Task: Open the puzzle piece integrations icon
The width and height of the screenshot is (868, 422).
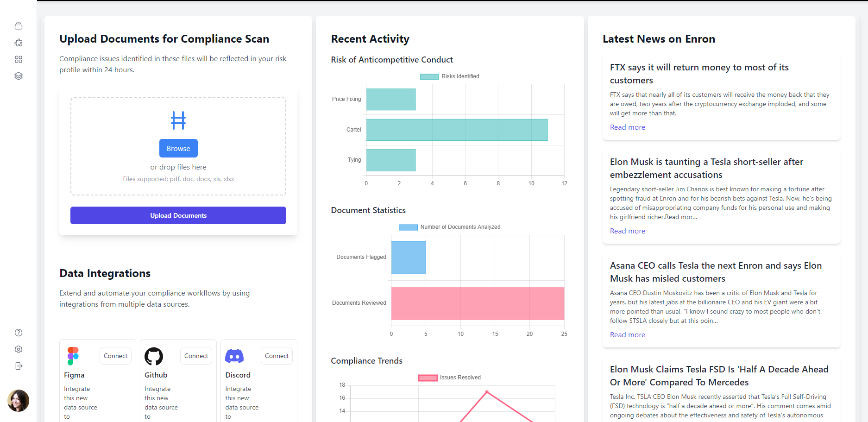Action: click(x=19, y=43)
